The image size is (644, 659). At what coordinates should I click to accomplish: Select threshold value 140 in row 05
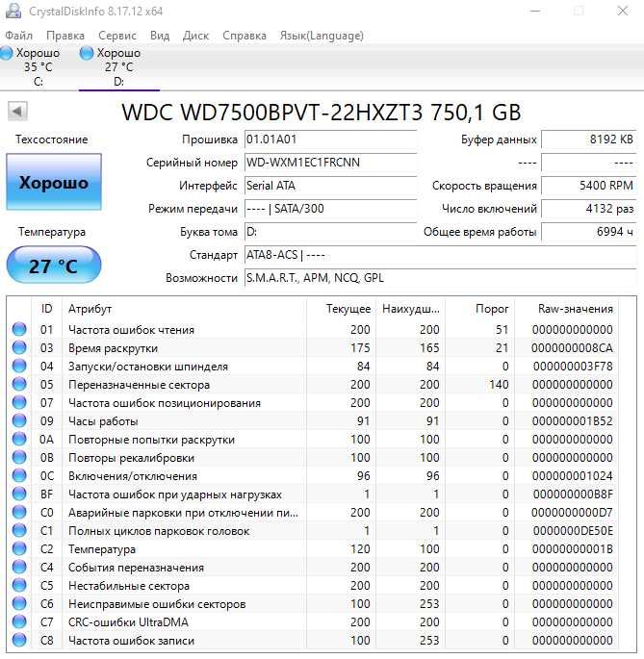[499, 385]
